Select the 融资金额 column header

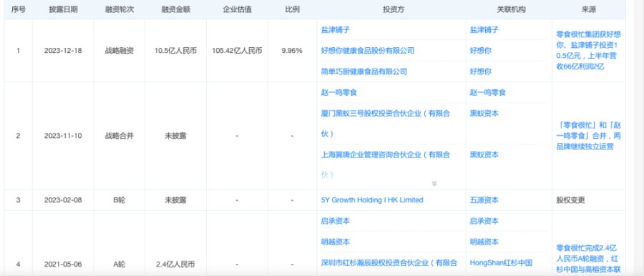[x=175, y=10]
